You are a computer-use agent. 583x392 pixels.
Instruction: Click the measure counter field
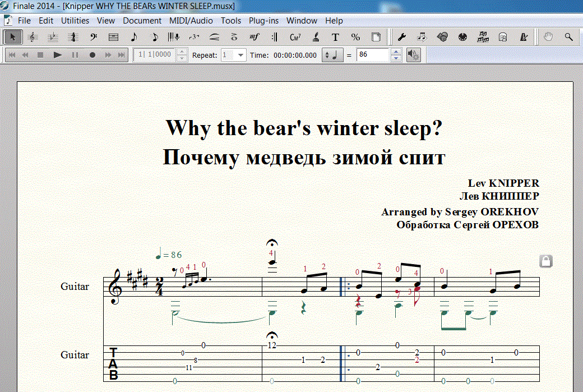(155, 54)
